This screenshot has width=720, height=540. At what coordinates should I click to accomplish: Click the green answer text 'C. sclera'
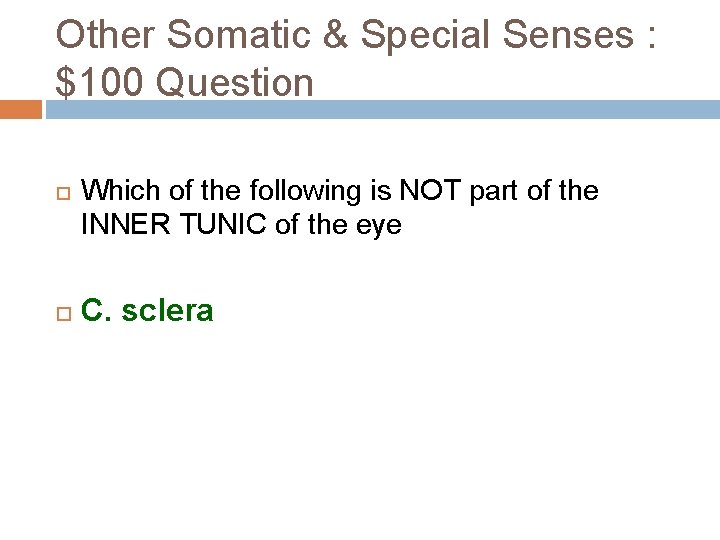click(x=147, y=311)
